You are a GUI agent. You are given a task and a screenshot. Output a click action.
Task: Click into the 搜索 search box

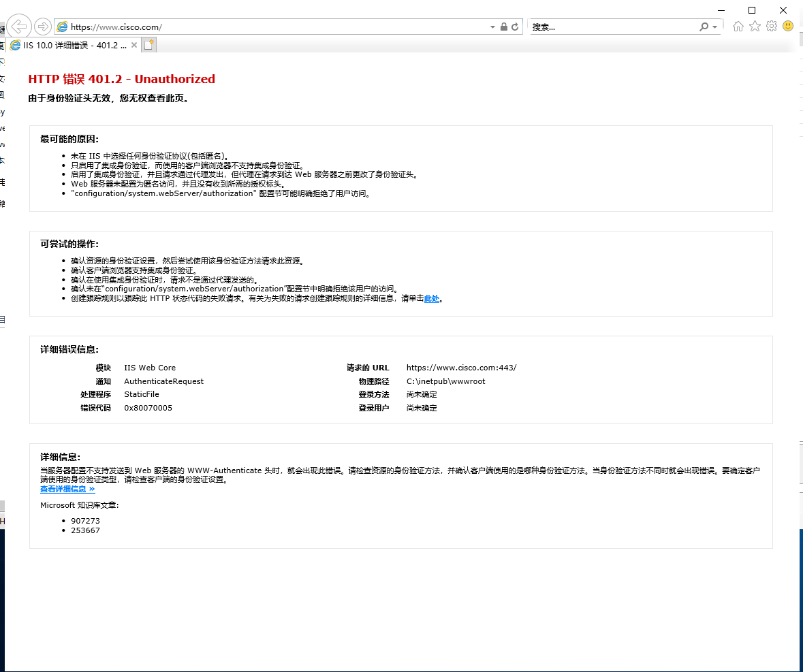pos(614,27)
